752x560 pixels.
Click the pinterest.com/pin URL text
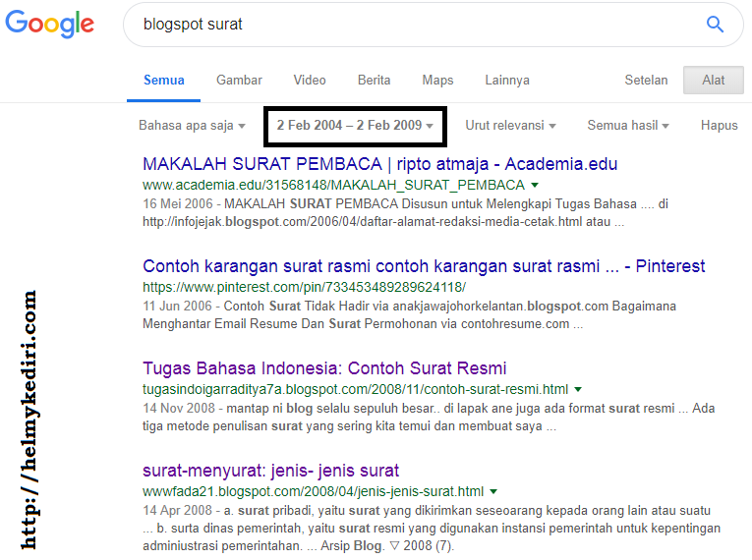tap(304, 287)
